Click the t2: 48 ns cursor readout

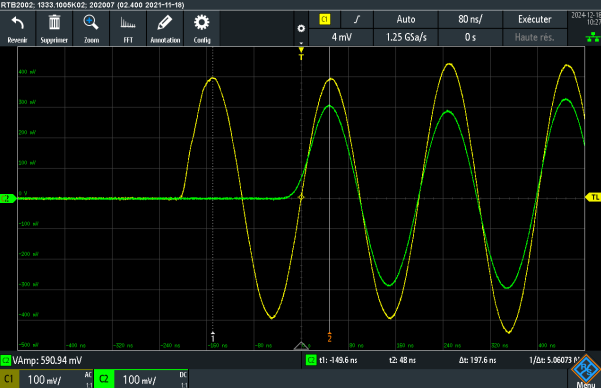[402, 360]
